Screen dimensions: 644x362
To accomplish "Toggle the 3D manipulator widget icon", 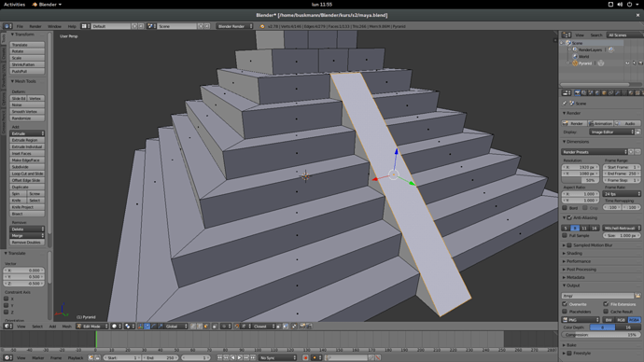I will point(140,327).
